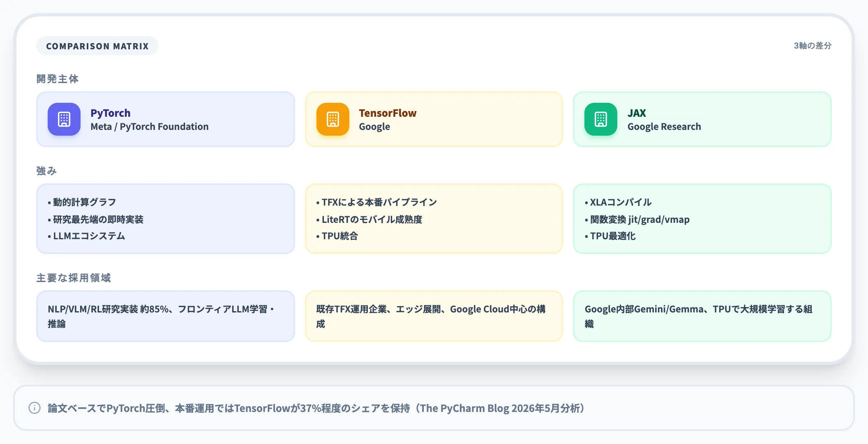The image size is (868, 444).
Task: Click the '動的計算グラフ' bullet
Action: (x=82, y=202)
